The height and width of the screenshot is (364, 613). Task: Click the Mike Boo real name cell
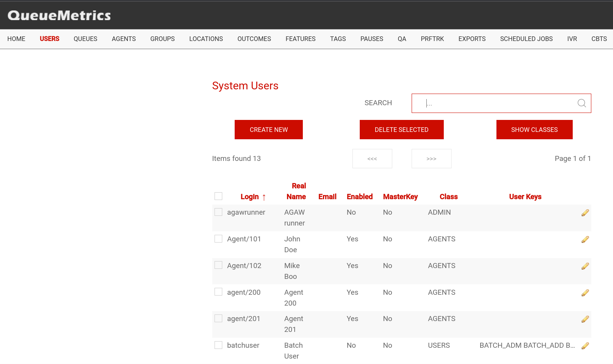coord(292,271)
